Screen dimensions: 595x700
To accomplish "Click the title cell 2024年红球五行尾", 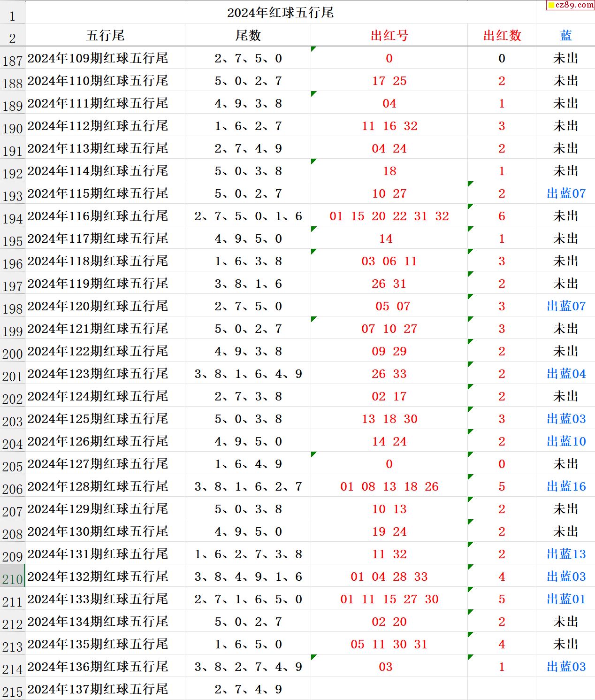I will tap(281, 12).
